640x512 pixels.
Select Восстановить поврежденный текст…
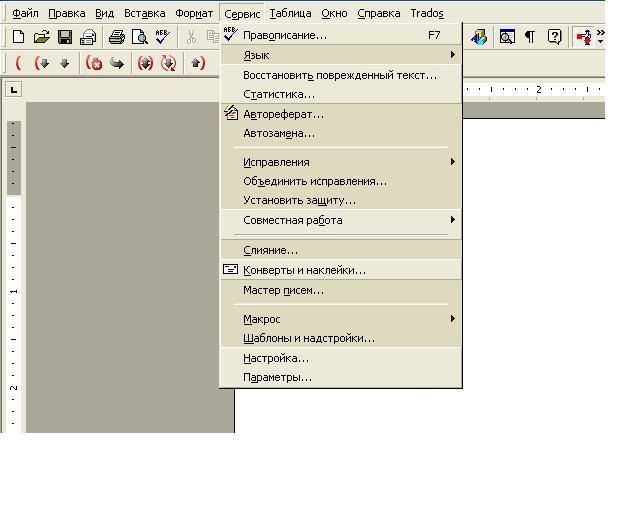(341, 75)
